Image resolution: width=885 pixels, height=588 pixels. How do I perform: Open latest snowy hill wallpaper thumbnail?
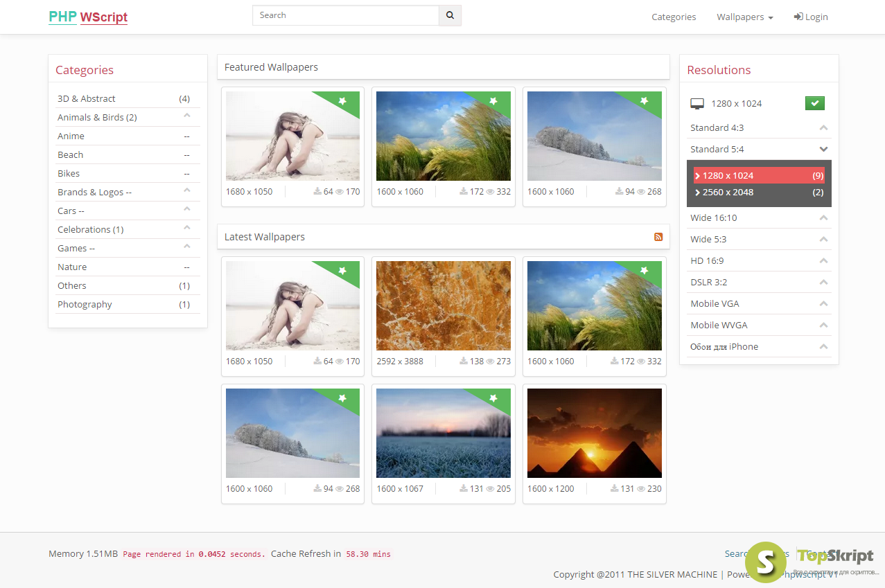click(292, 433)
